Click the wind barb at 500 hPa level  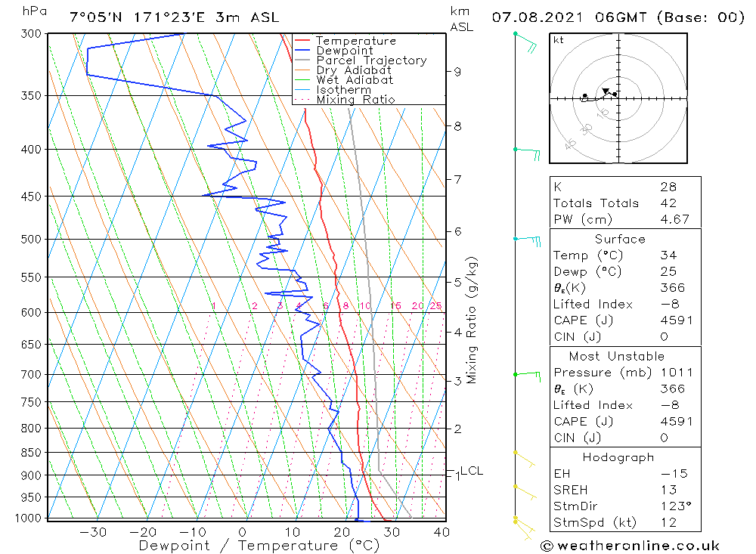528,240
